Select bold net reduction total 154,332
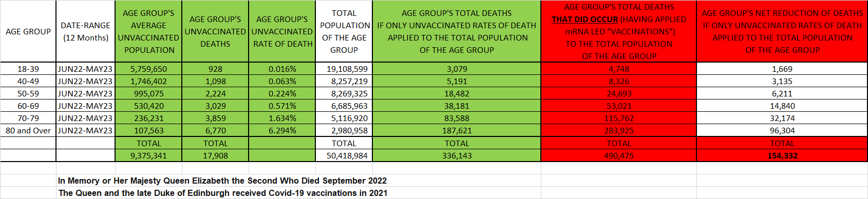The height and width of the screenshot is (199, 868). click(782, 155)
